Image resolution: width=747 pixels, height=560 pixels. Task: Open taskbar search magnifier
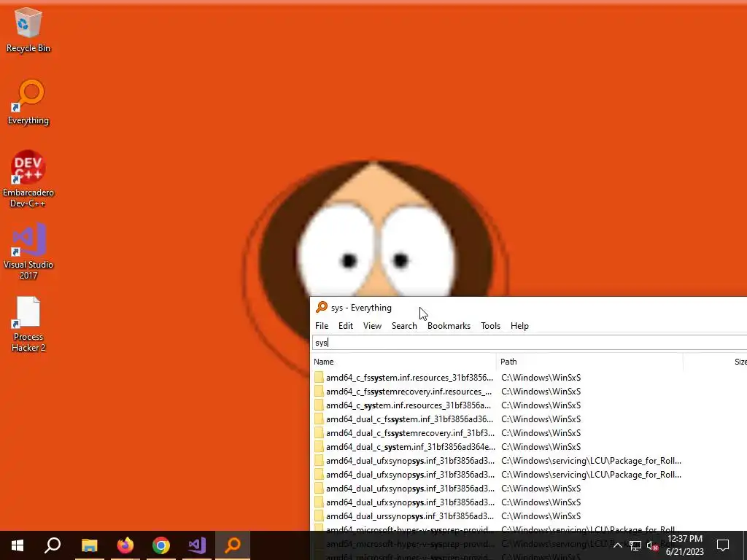[x=53, y=545]
